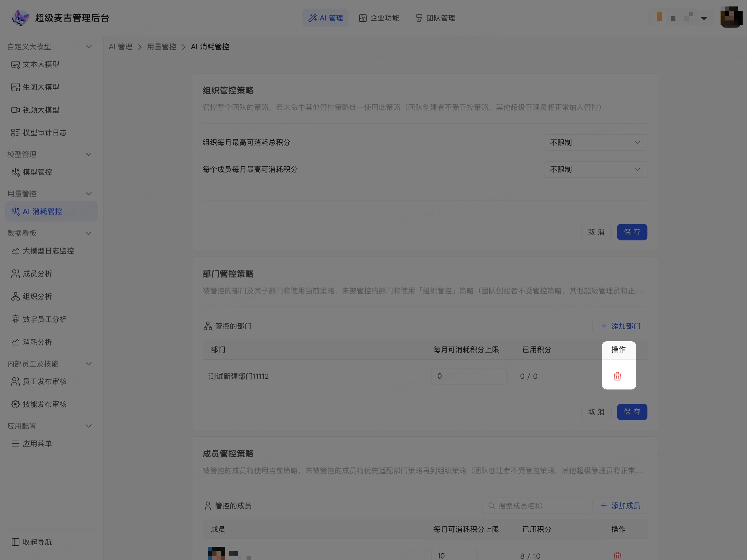The image size is (747, 560).
Task: Delete the 测试新建部门11112 department row
Action: click(617, 376)
